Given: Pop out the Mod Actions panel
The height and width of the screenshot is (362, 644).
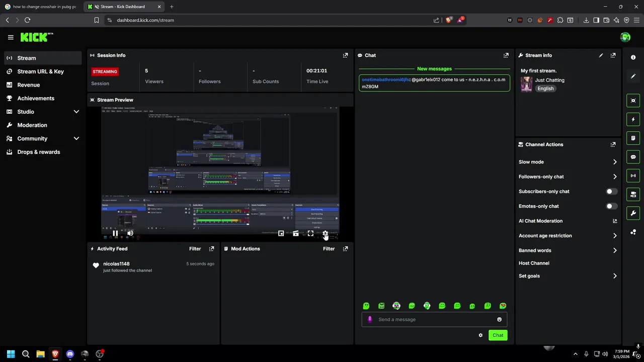Looking at the screenshot, I should pos(345,248).
